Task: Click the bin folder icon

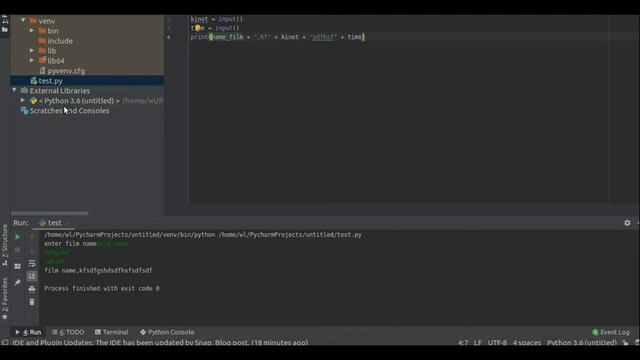Action: (x=42, y=31)
